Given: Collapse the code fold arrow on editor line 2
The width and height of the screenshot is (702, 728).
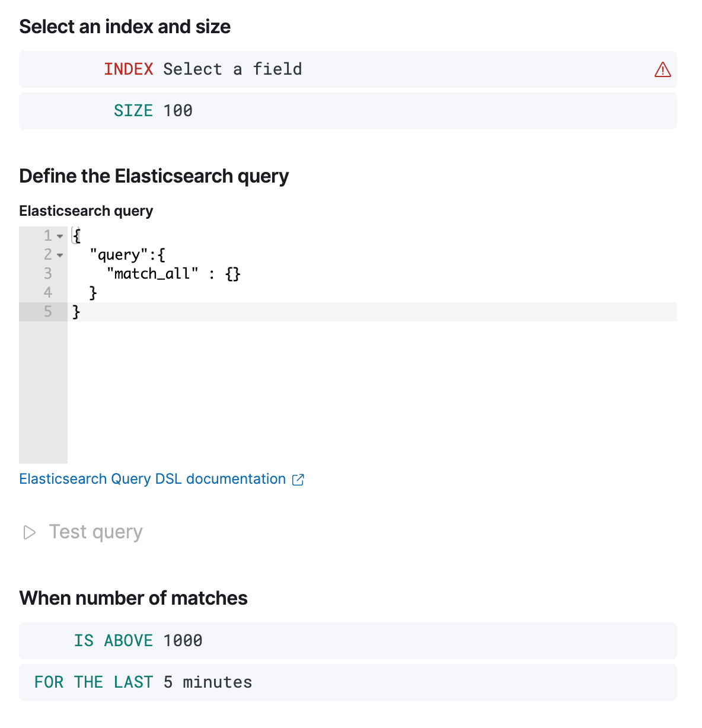Looking at the screenshot, I should (x=60, y=255).
